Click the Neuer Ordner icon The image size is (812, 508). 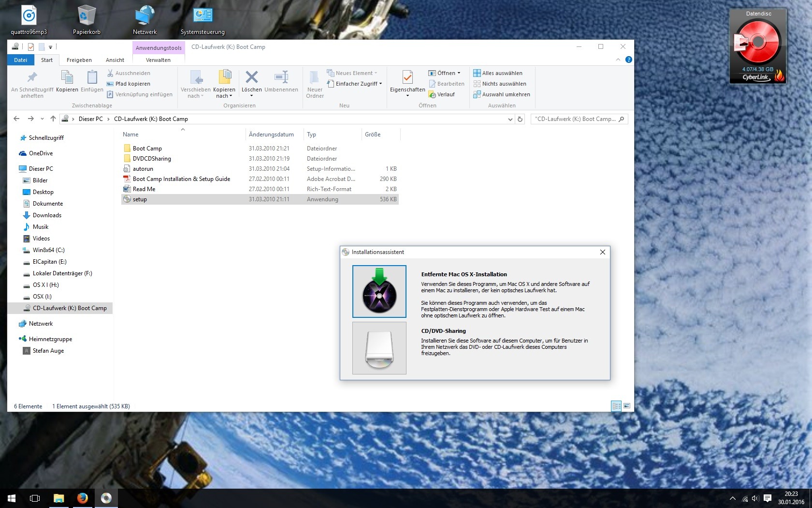click(315, 78)
